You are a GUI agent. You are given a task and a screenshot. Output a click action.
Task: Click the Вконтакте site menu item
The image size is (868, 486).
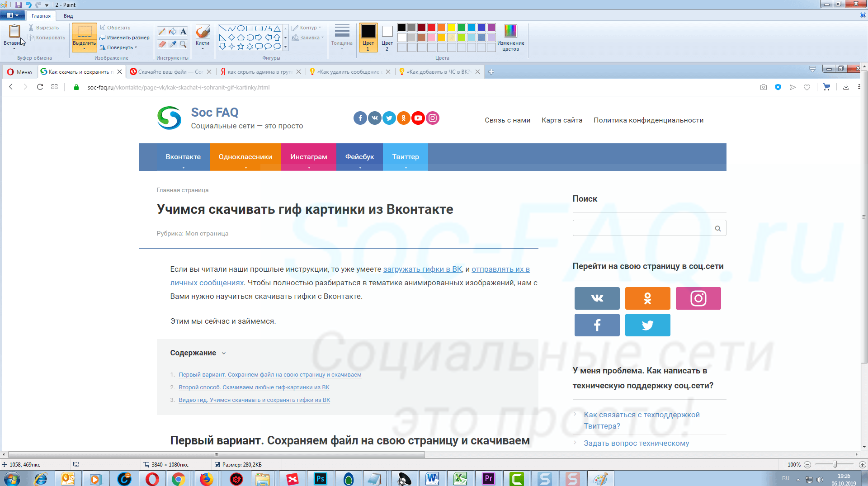183,157
